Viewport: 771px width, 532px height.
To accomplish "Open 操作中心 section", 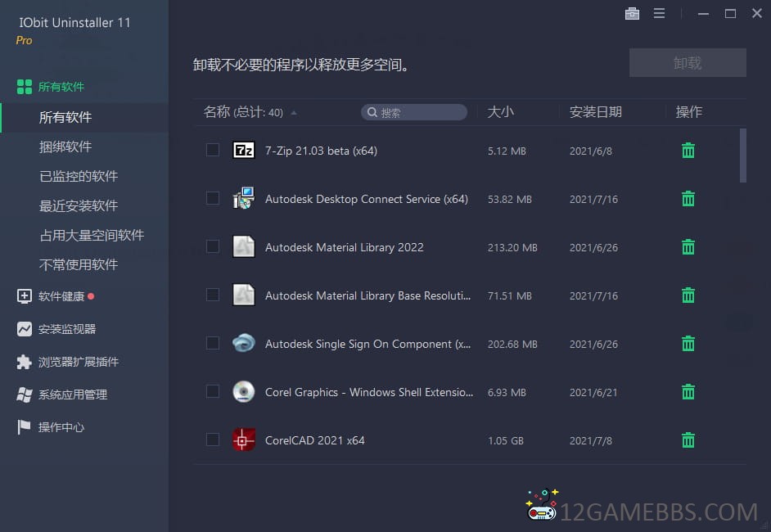I will [x=61, y=427].
